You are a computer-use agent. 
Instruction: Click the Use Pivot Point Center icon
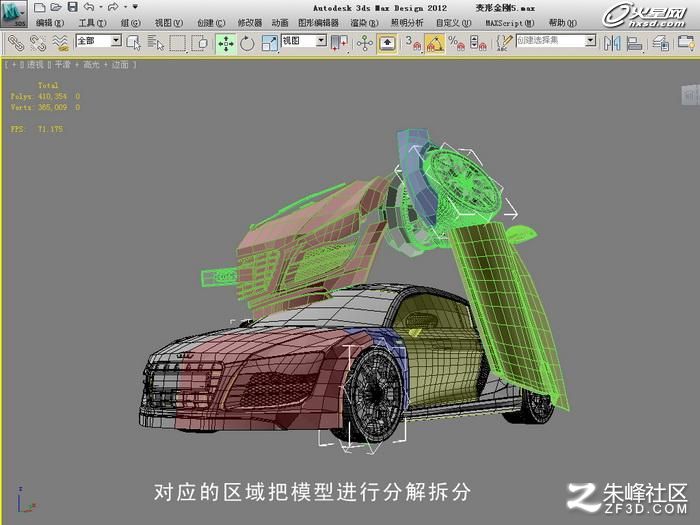pyautogui.click(x=339, y=43)
